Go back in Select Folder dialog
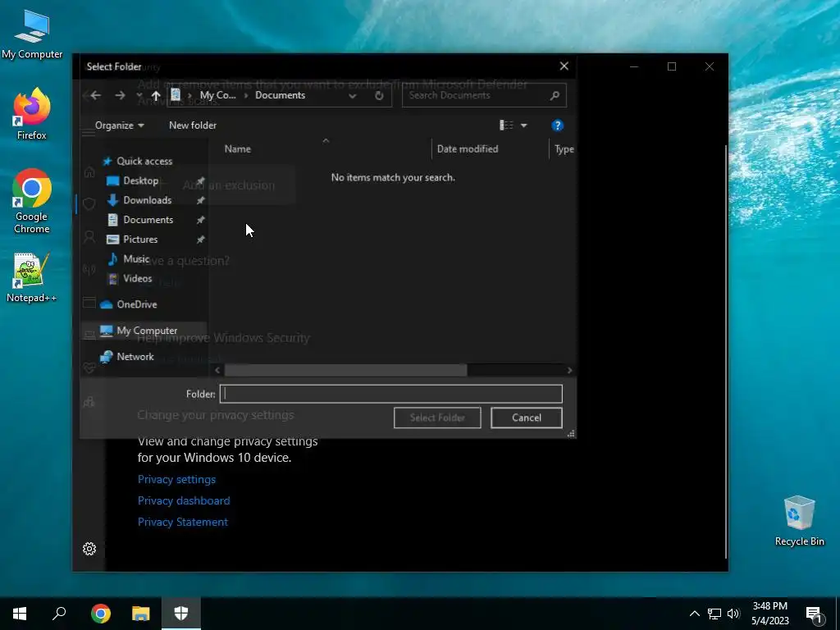Screen dimensions: 840x630 click(x=95, y=95)
